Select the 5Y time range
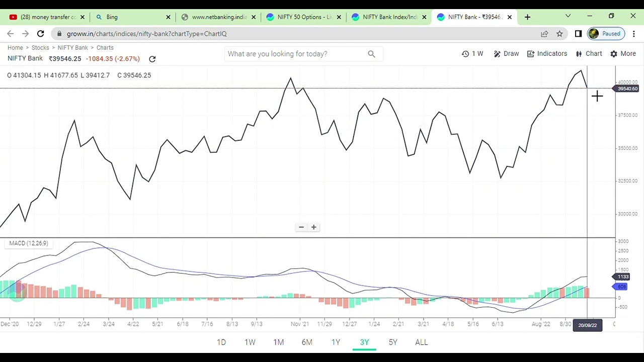Image resolution: width=644 pixels, height=362 pixels. [393, 342]
